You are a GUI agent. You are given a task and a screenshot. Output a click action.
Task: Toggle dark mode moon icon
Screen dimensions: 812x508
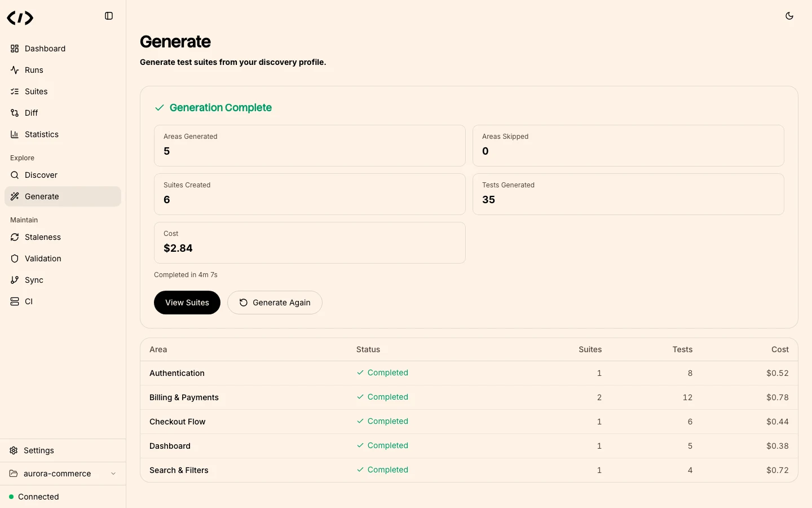(789, 16)
